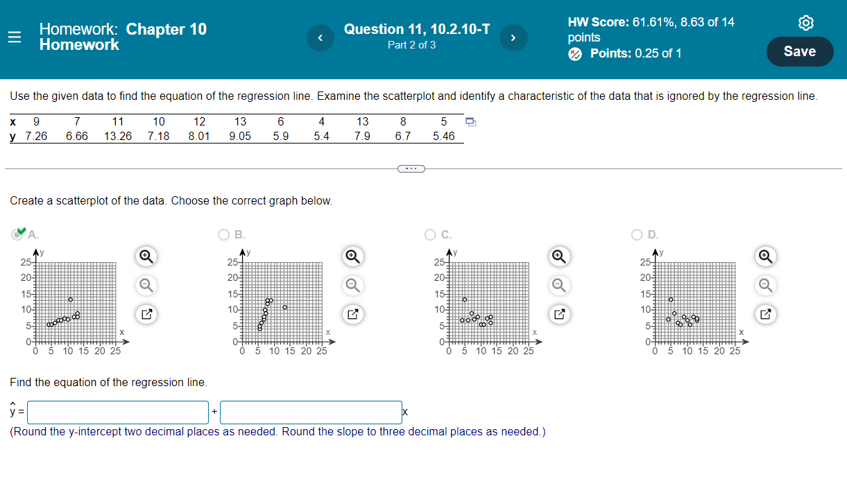847x504 pixels.
Task: Click the ellipsis expander between sections
Action: (411, 168)
